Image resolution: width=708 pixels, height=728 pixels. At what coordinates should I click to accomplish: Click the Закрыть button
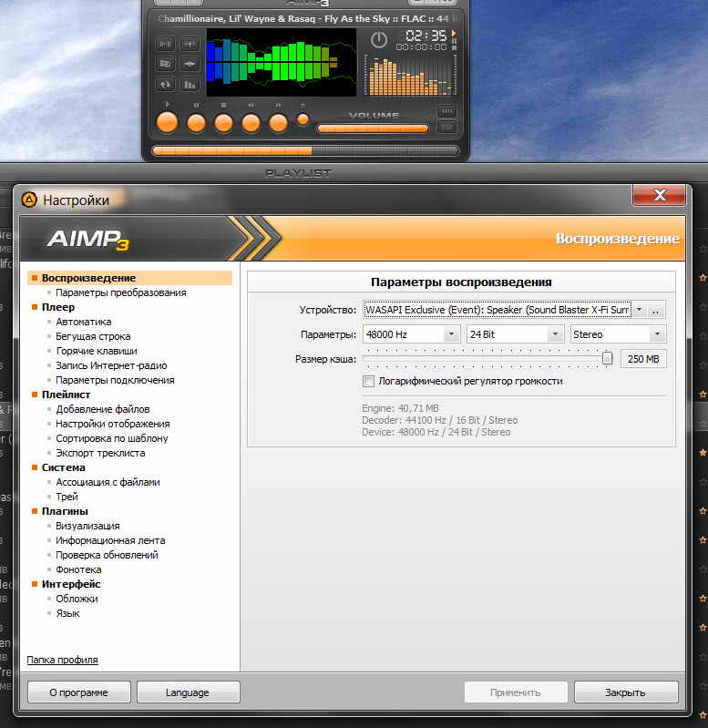pos(626,692)
